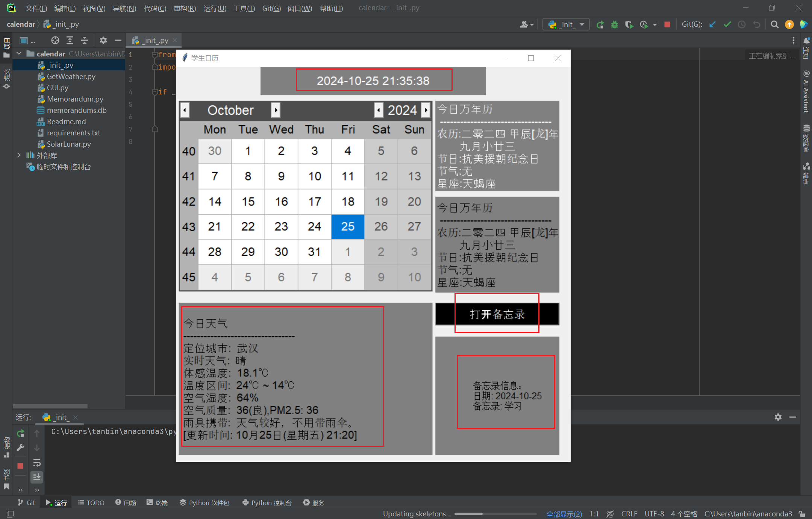812x519 pixels.
Task: Open the project tree settings gear
Action: coord(103,40)
